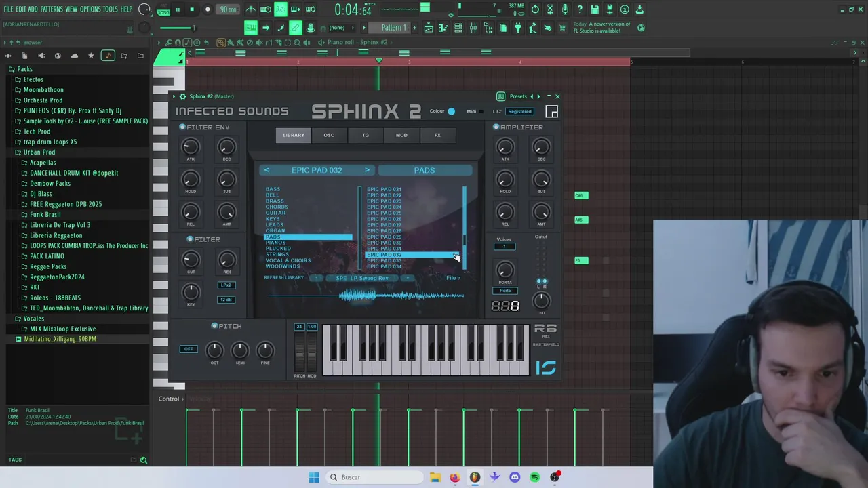This screenshot has height=488, width=868.
Task: Click the PITCH wheel slider
Action: tap(299, 354)
